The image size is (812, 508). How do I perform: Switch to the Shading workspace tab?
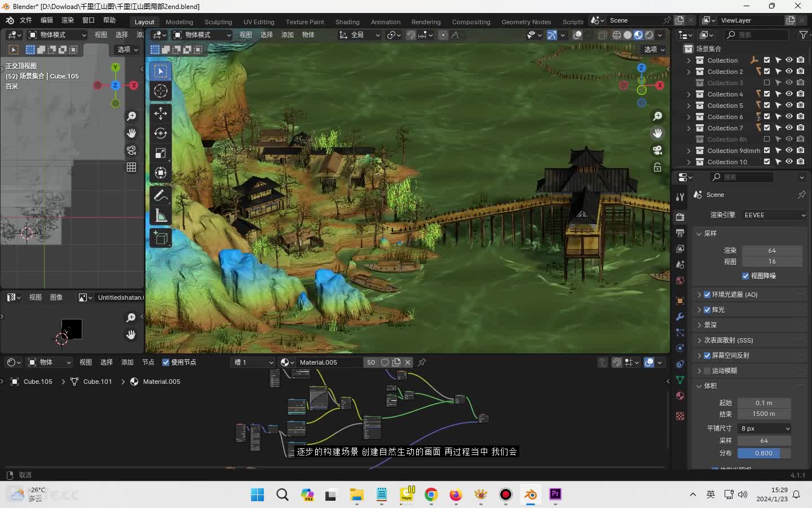347,22
